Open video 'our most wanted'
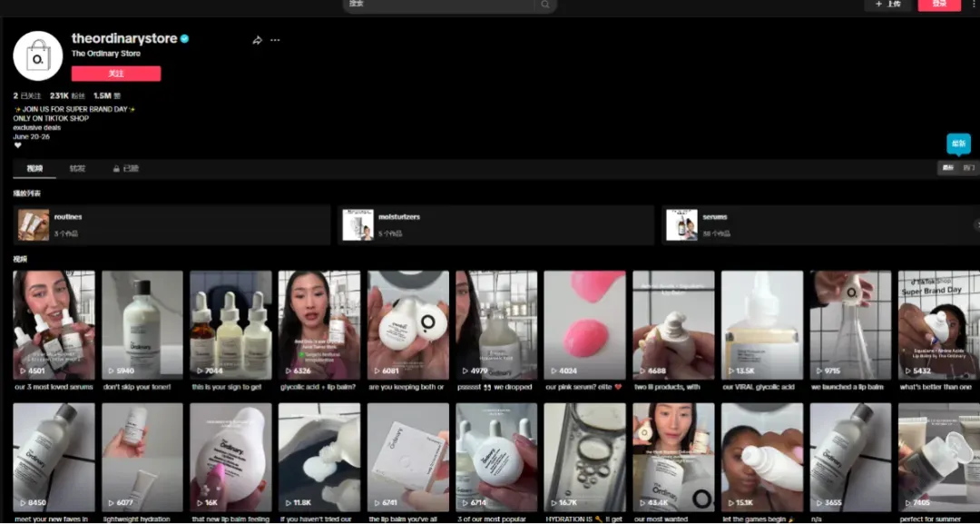 673,458
